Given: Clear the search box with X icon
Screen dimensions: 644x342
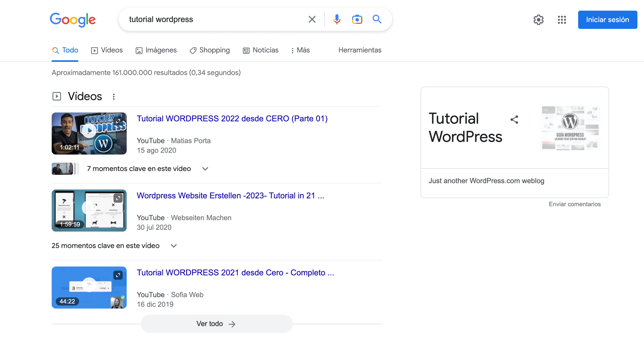Looking at the screenshot, I should click(x=312, y=19).
